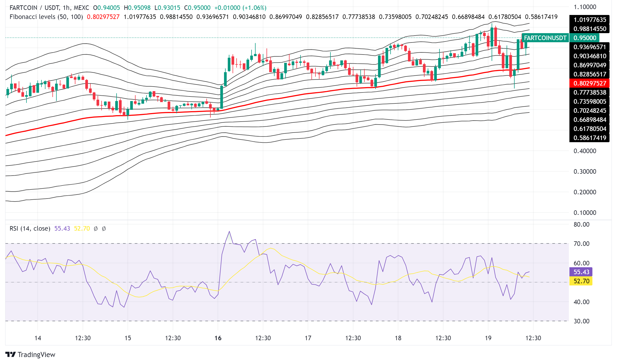Click the 0.61780504 axis label

pos(589,129)
